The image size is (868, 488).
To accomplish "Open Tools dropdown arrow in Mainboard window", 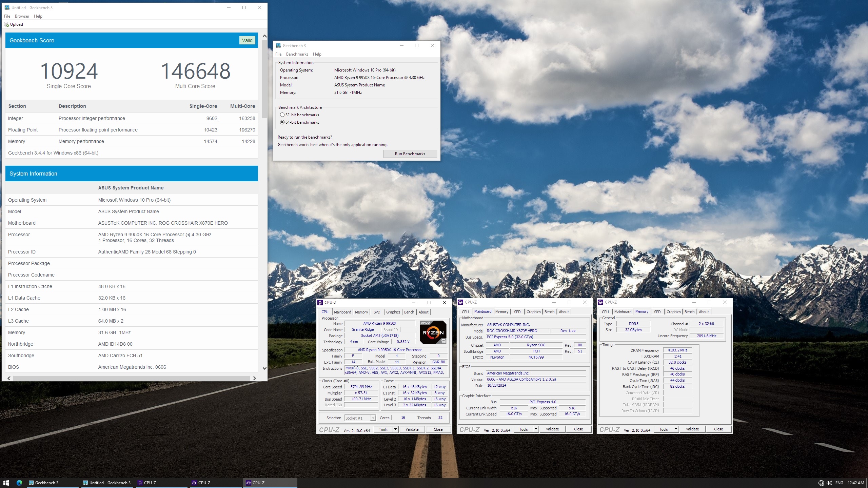I will coord(535,429).
